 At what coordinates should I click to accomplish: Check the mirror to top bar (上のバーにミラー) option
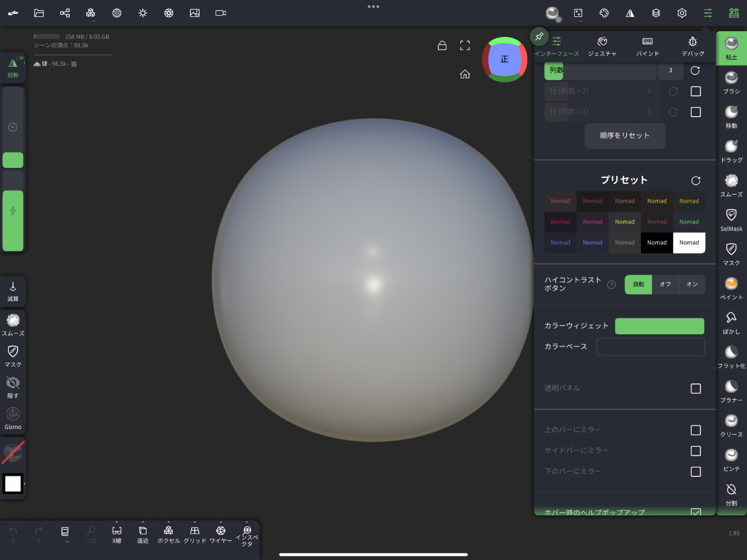[x=695, y=430]
